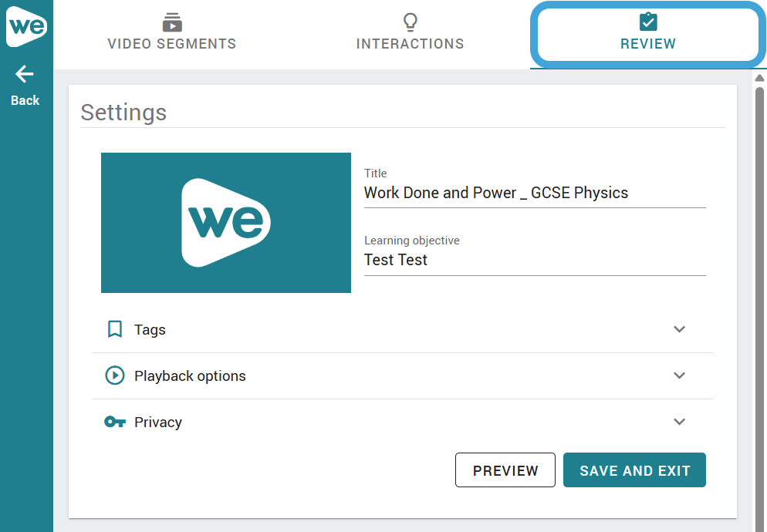Viewport: 767px width, 532px height.
Task: Click the Tags bookmark icon
Action: (115, 329)
